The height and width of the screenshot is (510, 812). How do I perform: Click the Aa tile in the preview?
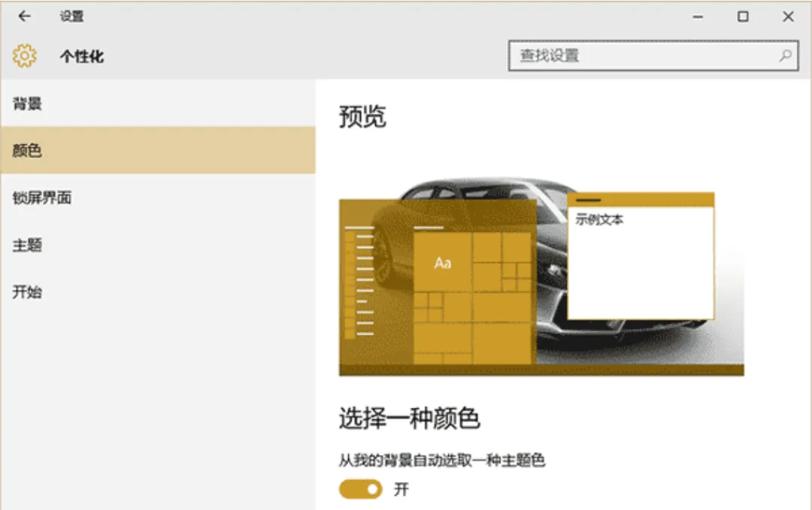click(x=442, y=263)
